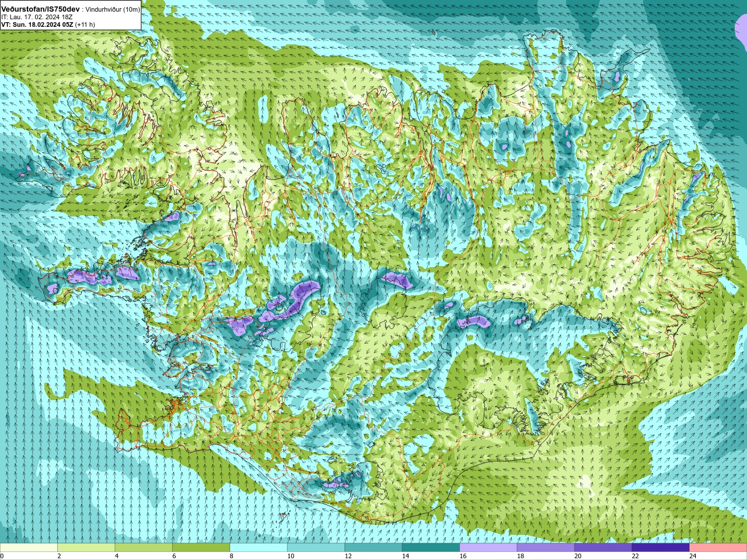Select the teal 12–14 legend swatch
747x560 pixels.
tap(373, 548)
